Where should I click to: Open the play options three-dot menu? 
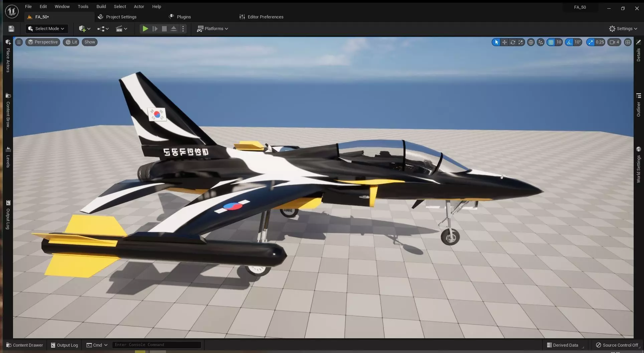[183, 29]
